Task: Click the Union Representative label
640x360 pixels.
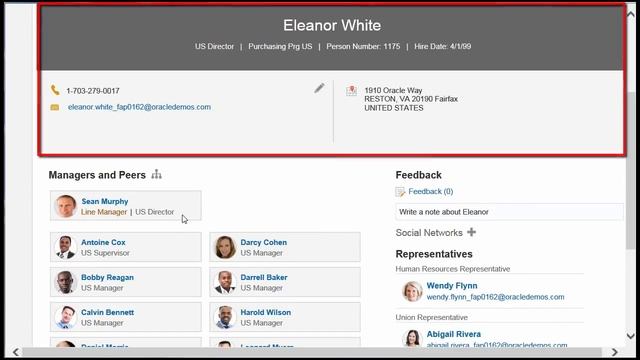Action: 431,317
